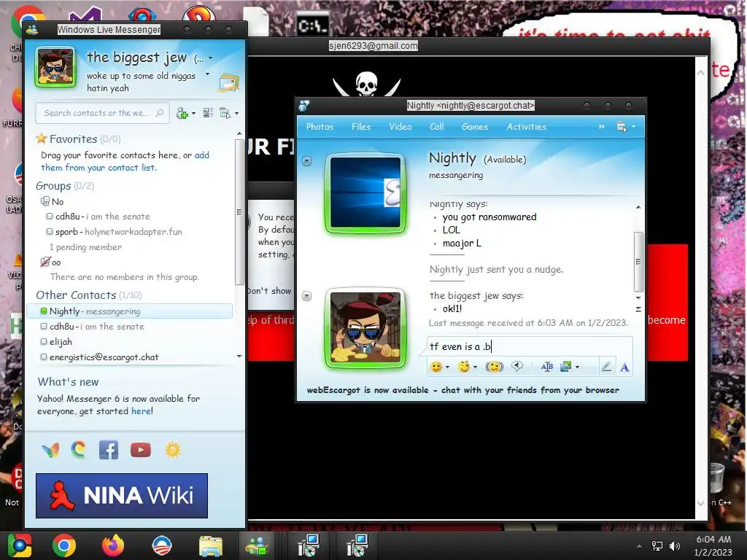This screenshot has height=560, width=747.
Task: Open the YouTube shortcut icon
Action: point(141,449)
